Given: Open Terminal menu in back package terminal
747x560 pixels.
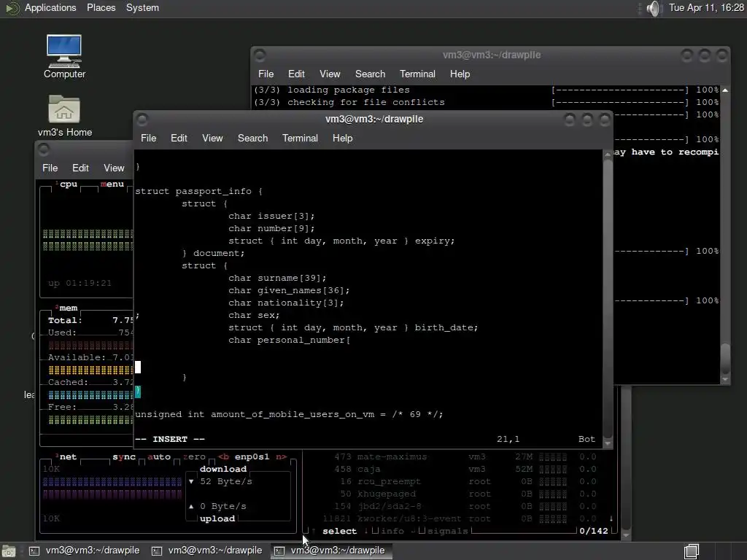Looking at the screenshot, I should [417, 74].
